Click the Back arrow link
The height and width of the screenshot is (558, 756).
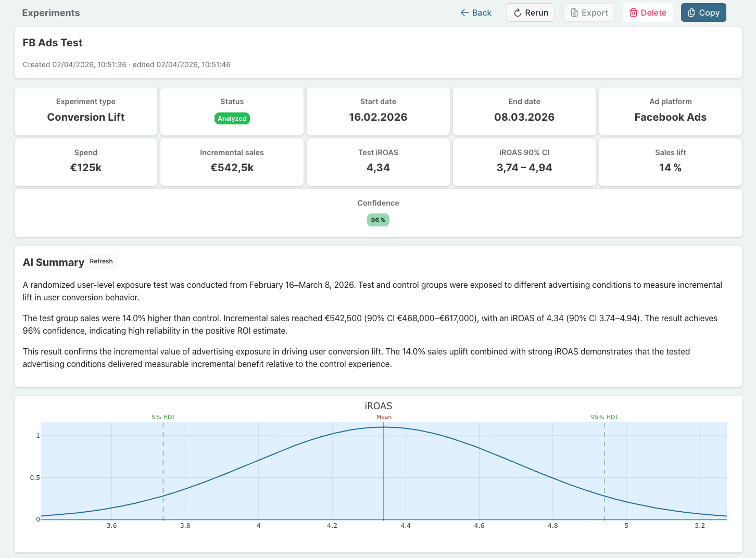[x=476, y=12]
